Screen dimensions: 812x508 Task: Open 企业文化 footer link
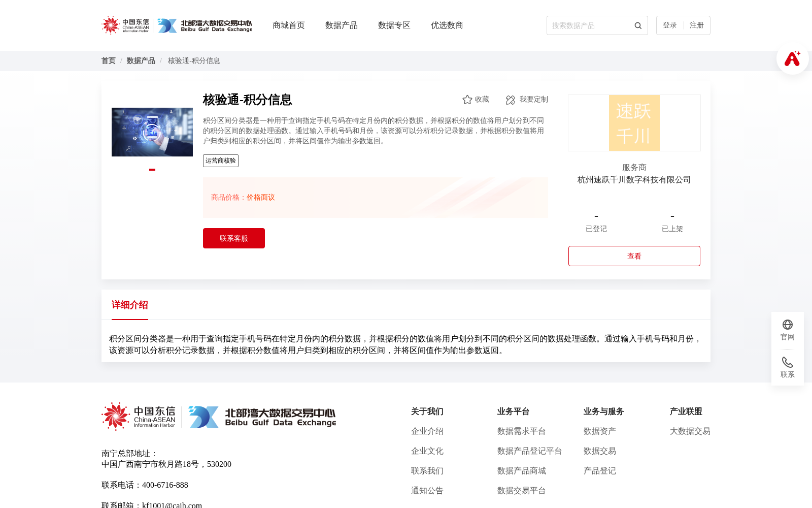click(x=427, y=451)
